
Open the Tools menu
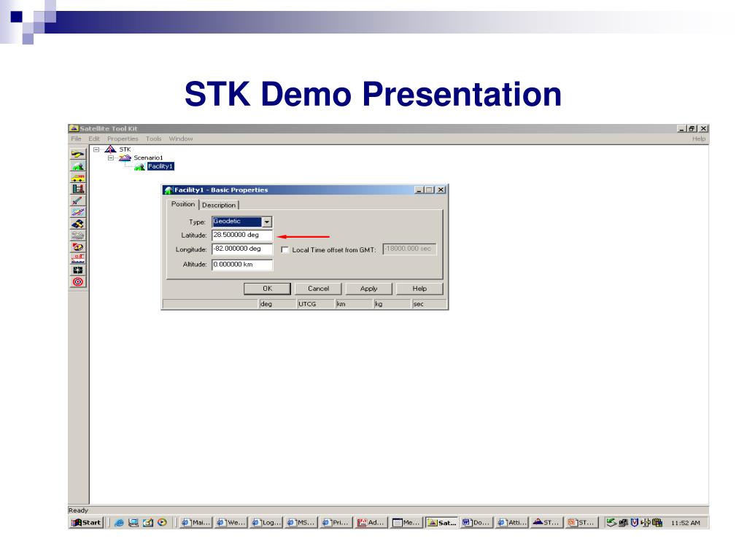153,139
